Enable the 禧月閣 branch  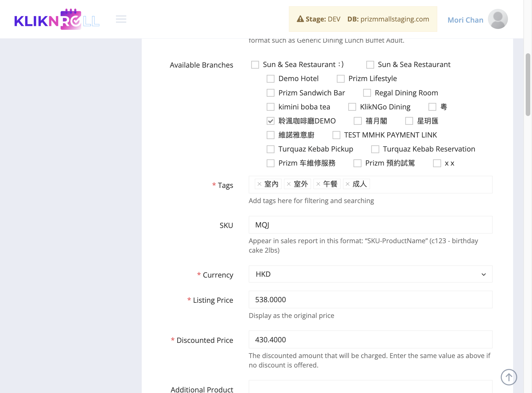358,121
